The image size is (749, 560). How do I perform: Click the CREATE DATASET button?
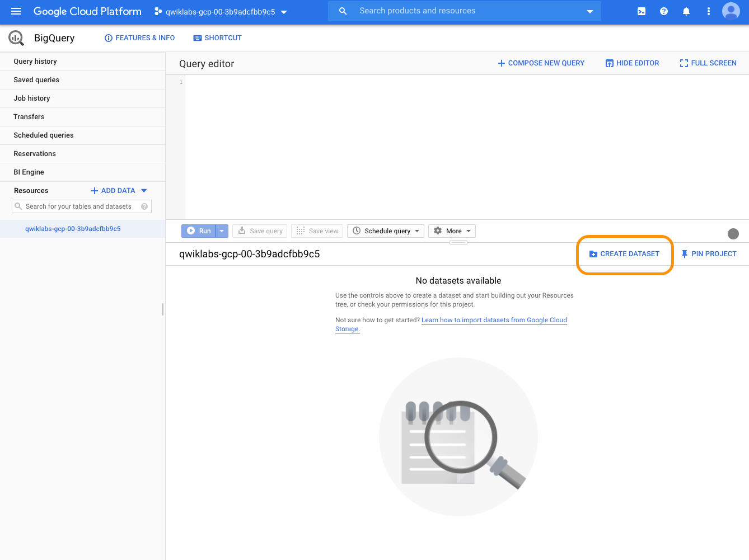[x=625, y=254]
